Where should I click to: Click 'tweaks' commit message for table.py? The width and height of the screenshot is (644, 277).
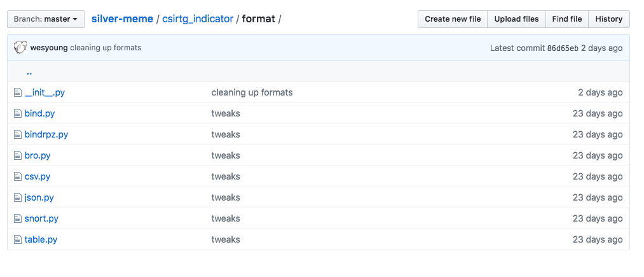[226, 239]
